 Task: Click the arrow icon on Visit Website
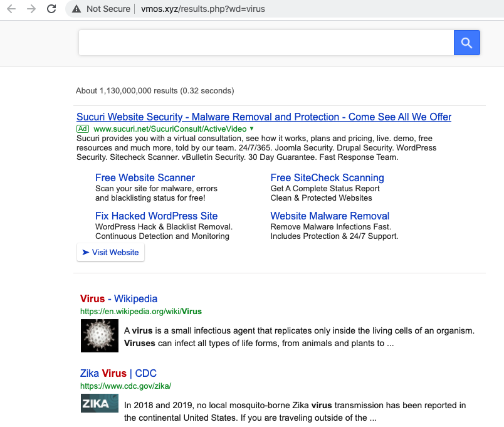86,252
